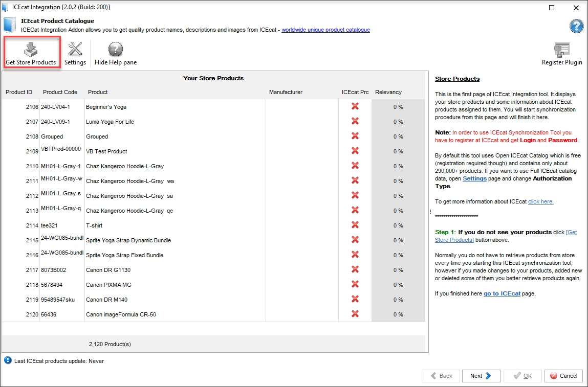This screenshot has width=588, height=387.
Task: Select the Luma Yoga For Life product name
Action: pyautogui.click(x=110, y=122)
